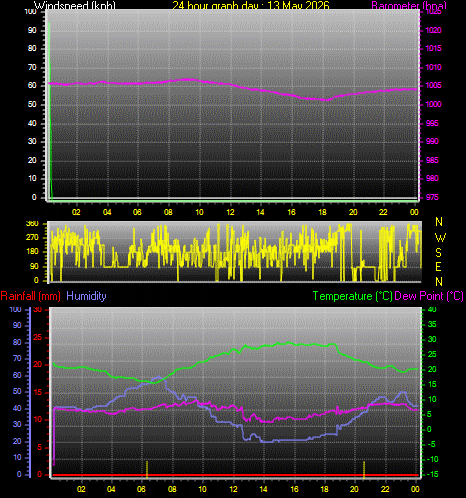466x498 pixels.
Task: Click the "360" wind direction axis value
Action: [32, 223]
